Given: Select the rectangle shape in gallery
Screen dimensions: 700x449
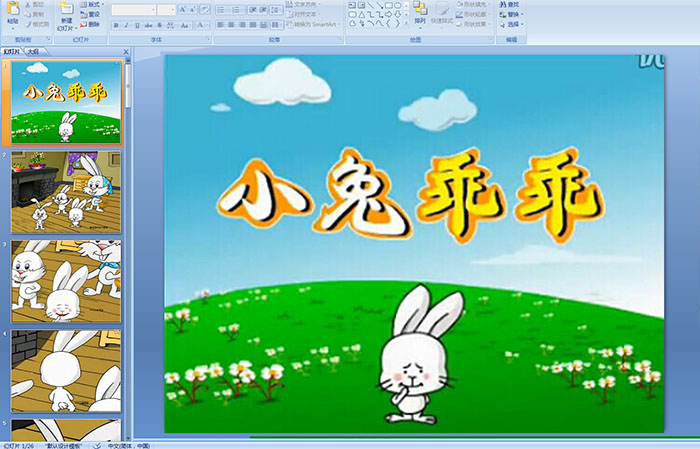Looking at the screenshot, I should [389, 5].
